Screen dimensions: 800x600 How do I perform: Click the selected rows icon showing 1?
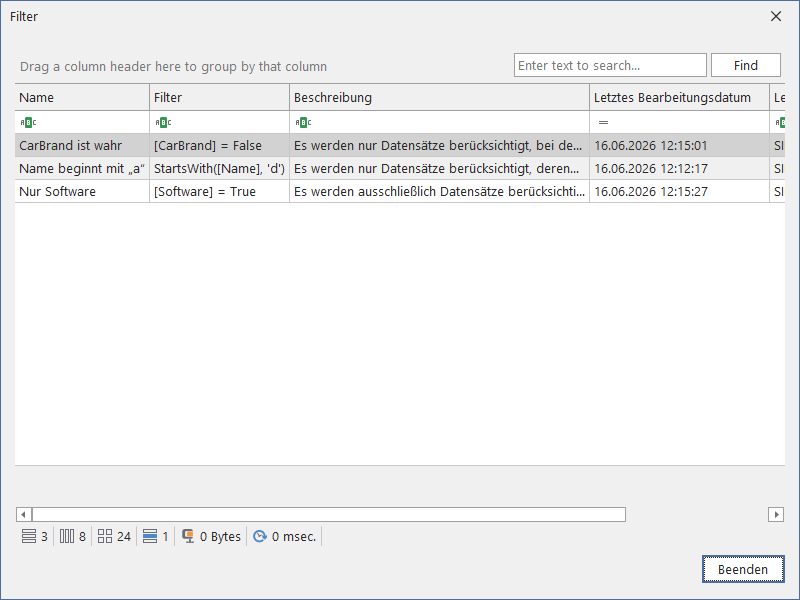[x=150, y=536]
